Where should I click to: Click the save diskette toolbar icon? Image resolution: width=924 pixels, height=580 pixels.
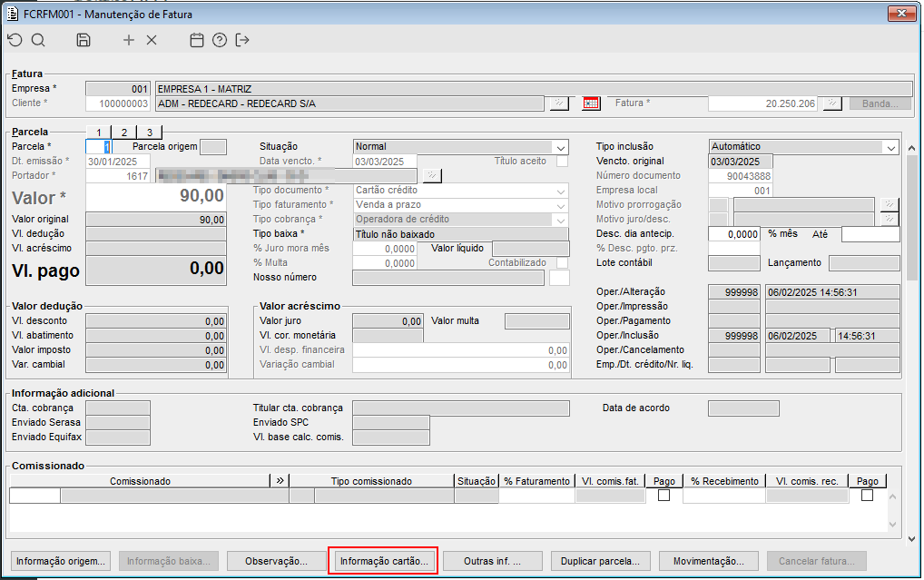pyautogui.click(x=84, y=40)
